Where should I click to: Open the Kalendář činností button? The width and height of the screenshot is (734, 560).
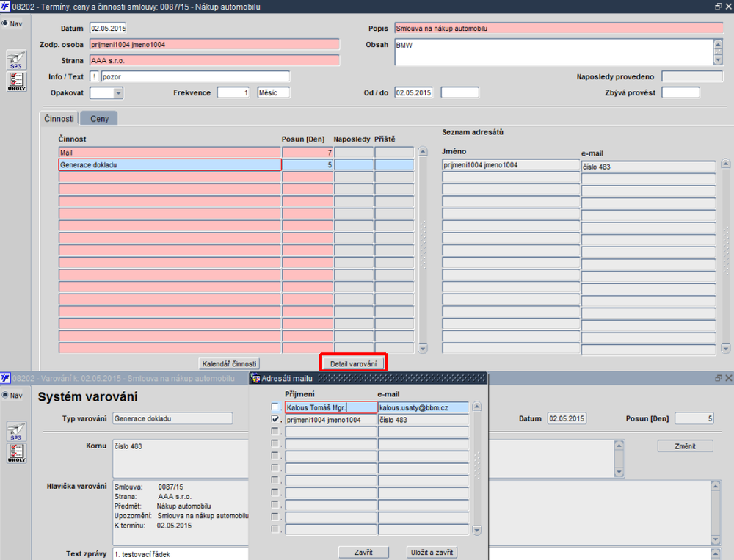point(229,363)
